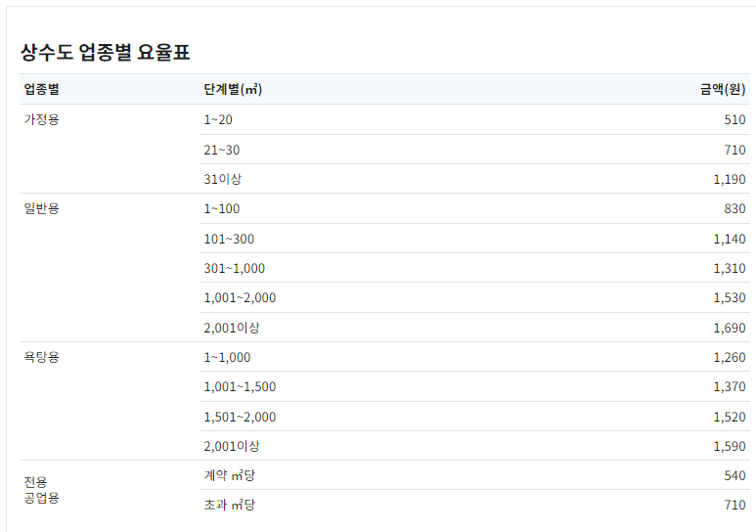The width and height of the screenshot is (756, 532).
Task: Select the '31이상' tier cell
Action: [222, 179]
